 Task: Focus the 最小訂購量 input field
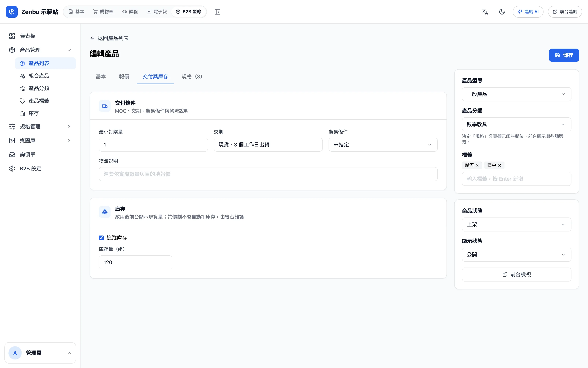(153, 145)
